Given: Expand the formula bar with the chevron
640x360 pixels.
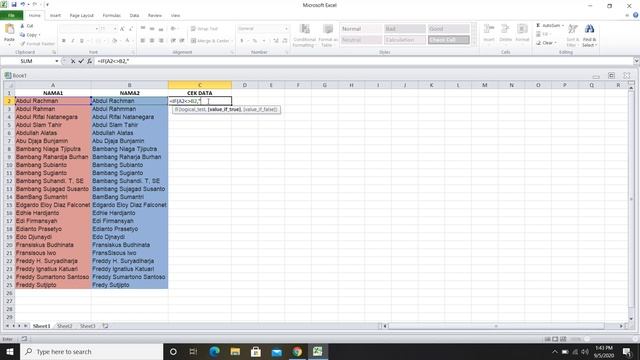Looking at the screenshot, I should pos(636,61).
